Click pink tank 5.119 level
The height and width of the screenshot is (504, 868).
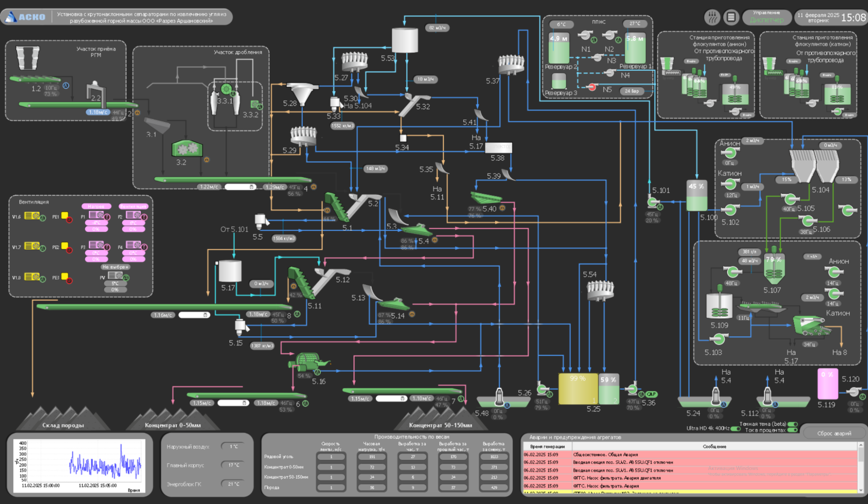click(x=828, y=384)
